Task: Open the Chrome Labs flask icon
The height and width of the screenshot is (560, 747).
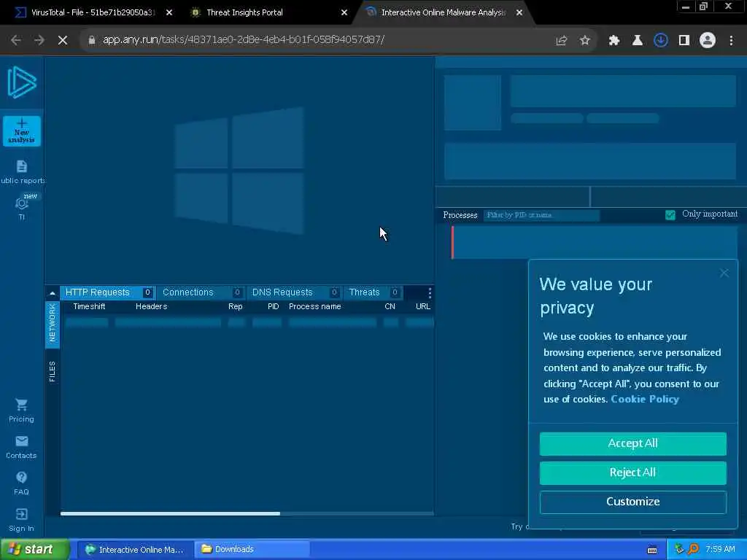Action: (x=637, y=41)
